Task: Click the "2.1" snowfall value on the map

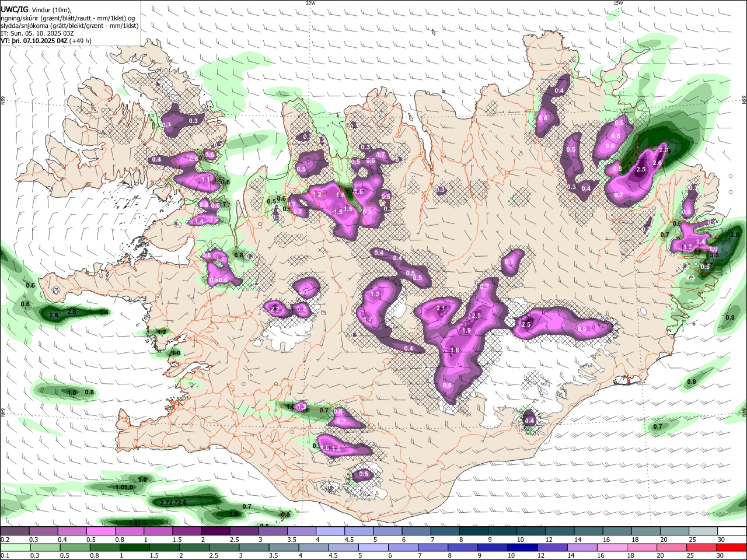Action: (x=441, y=308)
